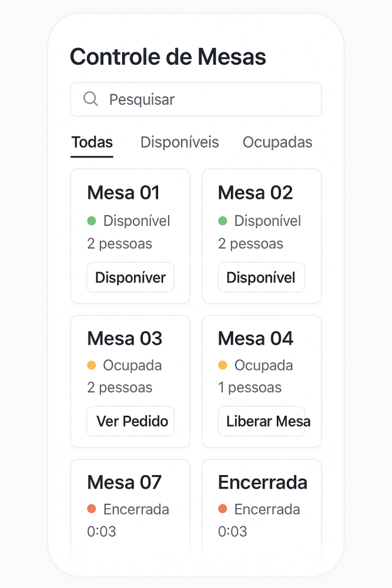Click the yellow status dot on Mesa 04
The height and width of the screenshot is (588, 392).
[223, 365]
